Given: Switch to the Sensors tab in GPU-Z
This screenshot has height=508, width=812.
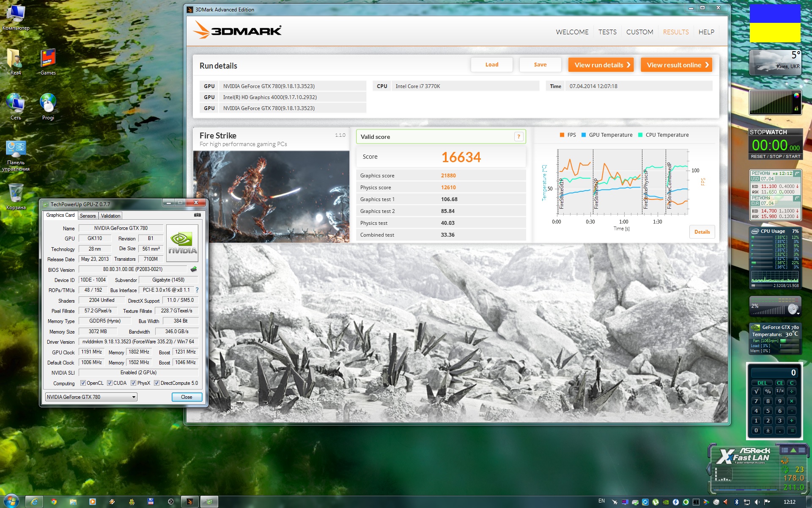Looking at the screenshot, I should point(88,216).
